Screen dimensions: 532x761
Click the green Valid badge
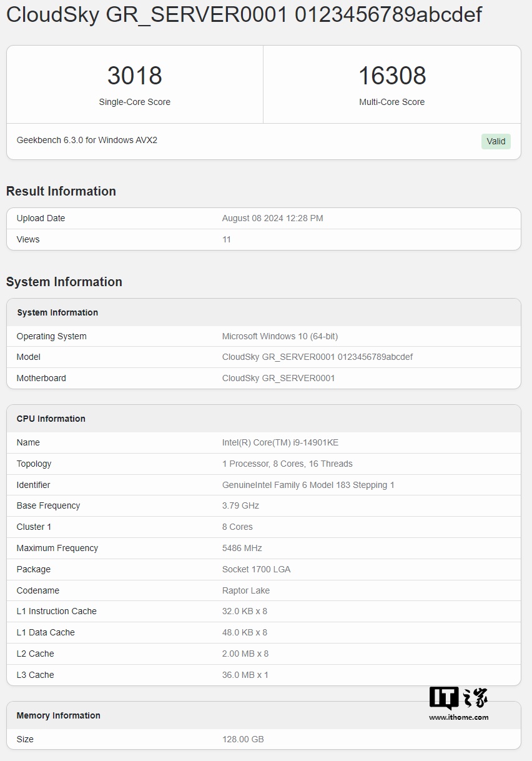496,141
